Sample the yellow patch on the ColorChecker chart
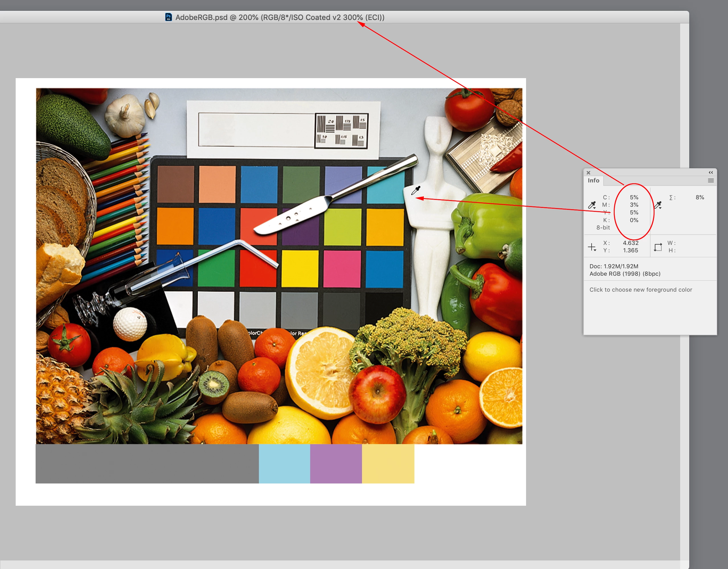This screenshot has height=569, width=728. (x=300, y=269)
